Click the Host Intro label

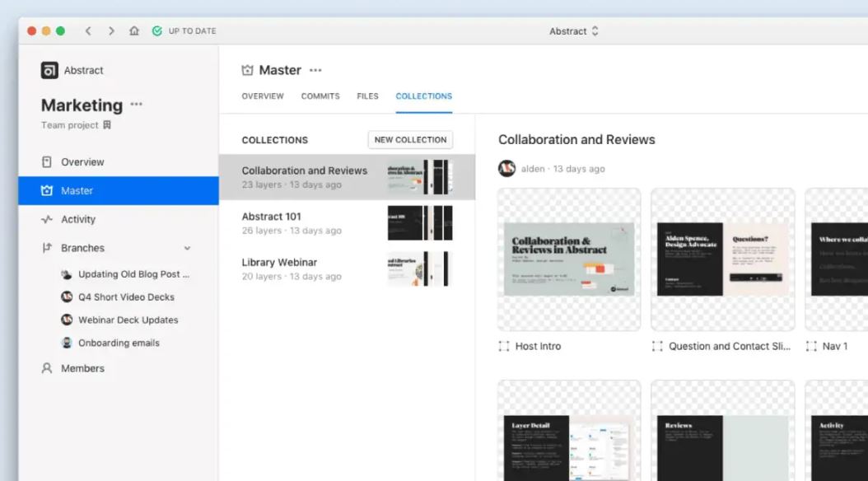(538, 347)
